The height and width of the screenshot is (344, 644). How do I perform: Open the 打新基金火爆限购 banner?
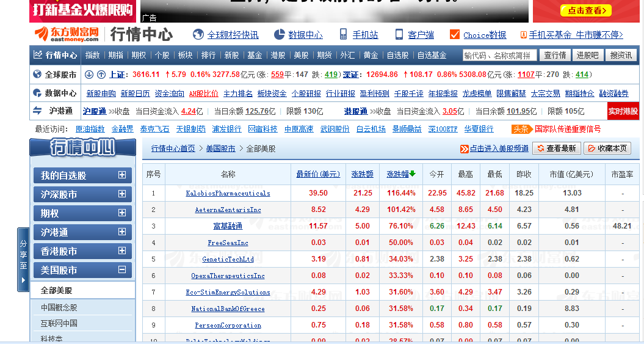click(82, 10)
